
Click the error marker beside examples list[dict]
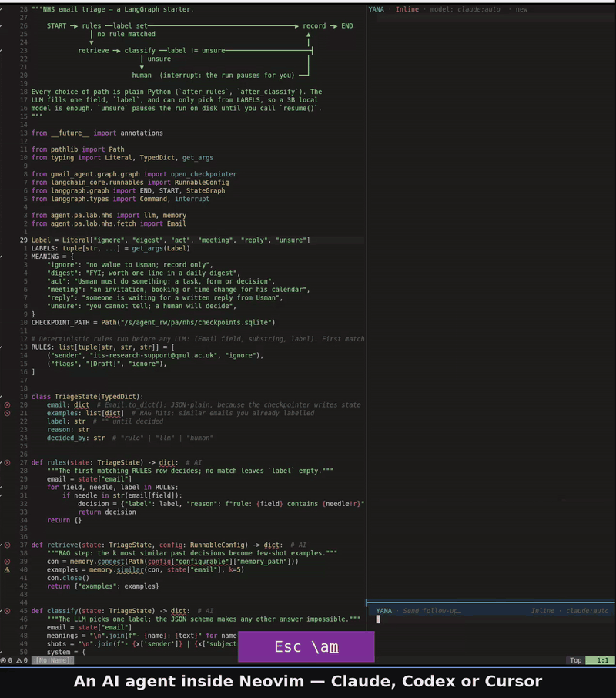(x=7, y=413)
